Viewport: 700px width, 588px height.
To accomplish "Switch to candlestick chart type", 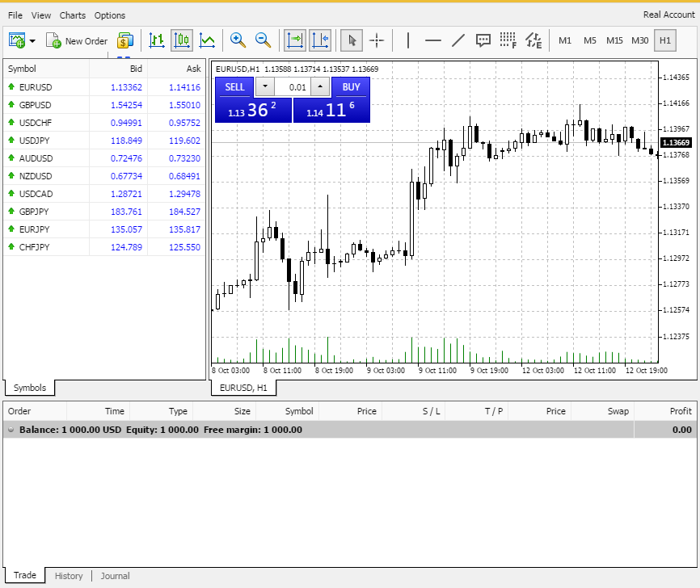I will 182,40.
